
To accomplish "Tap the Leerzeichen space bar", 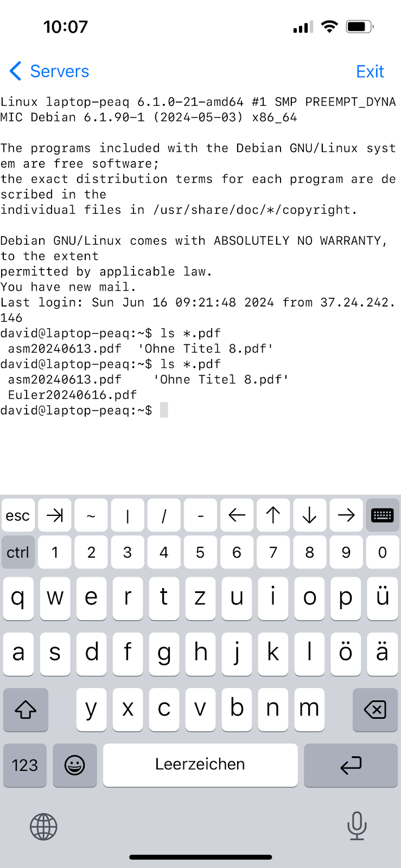I will click(200, 765).
